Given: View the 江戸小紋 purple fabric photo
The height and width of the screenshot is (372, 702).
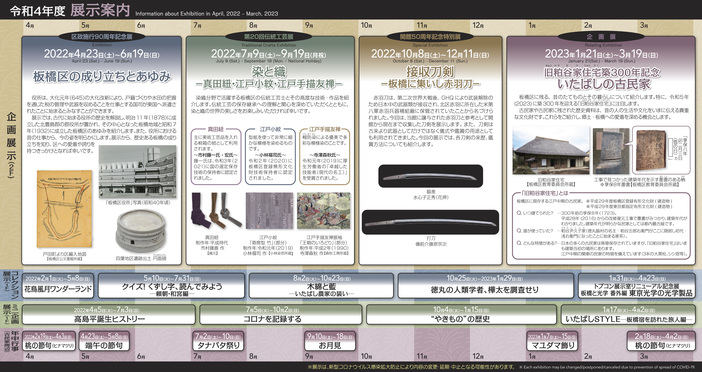Looking at the screenshot, I should tap(270, 210).
